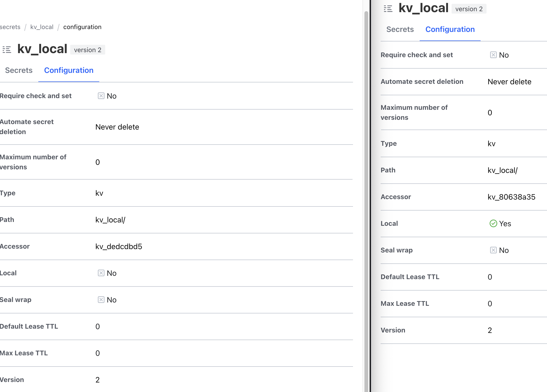Click the list icon beside left kv_local title
The width and height of the screenshot is (547, 392).
[x=7, y=50]
